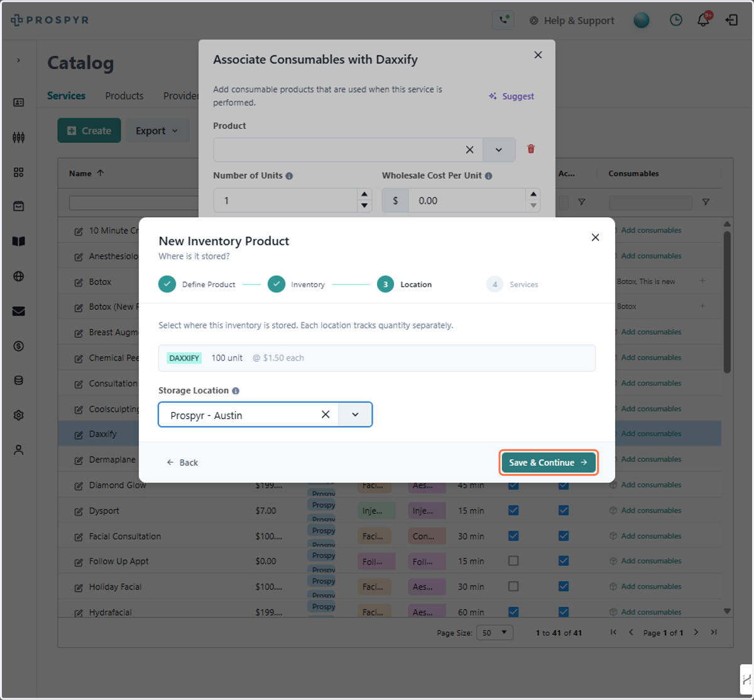Click the Create button
The width and height of the screenshot is (754, 700).
pos(89,131)
